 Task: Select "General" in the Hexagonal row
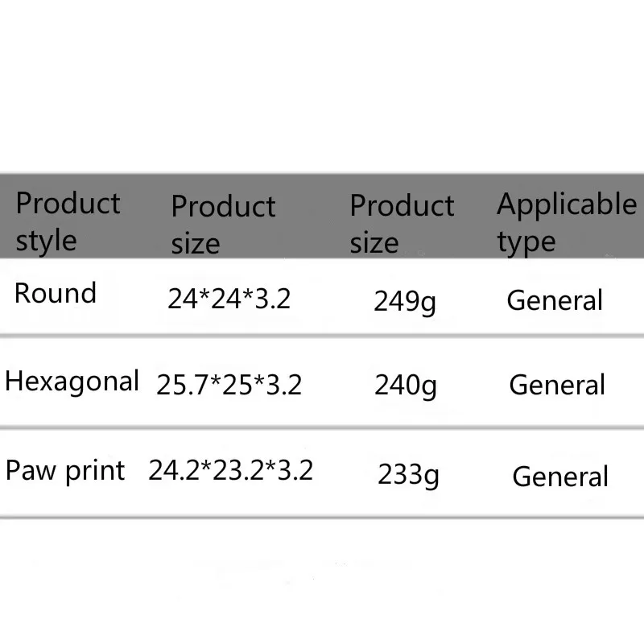557,386
